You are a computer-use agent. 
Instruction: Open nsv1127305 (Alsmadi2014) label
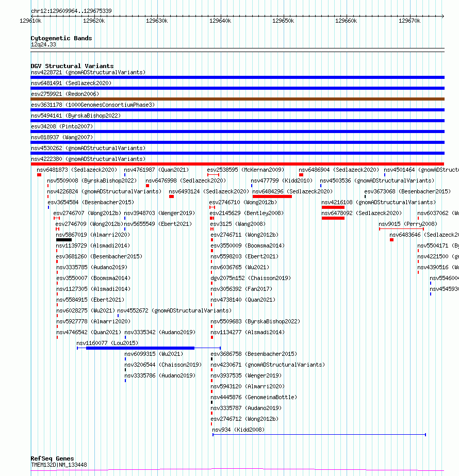click(93, 289)
